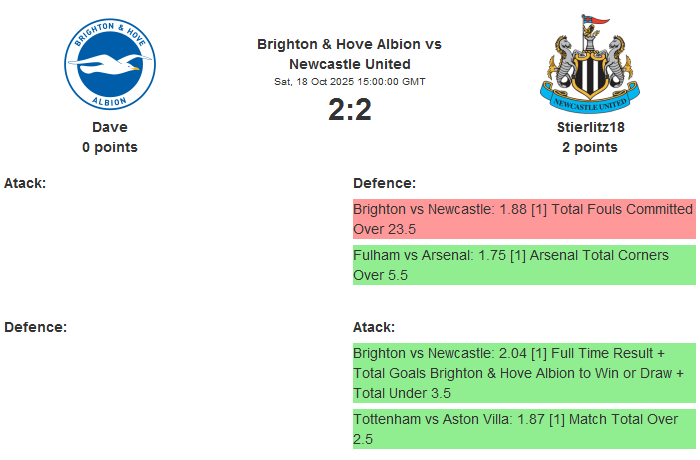The height and width of the screenshot is (460, 700).
Task: Click Dave's Defence heading on the left
Action: (35, 327)
